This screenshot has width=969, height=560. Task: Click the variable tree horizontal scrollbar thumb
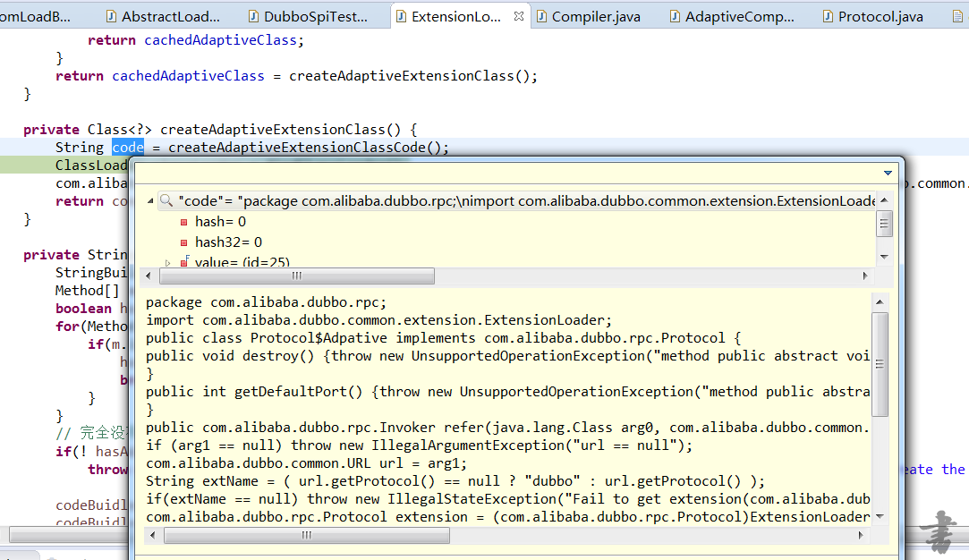click(297, 276)
